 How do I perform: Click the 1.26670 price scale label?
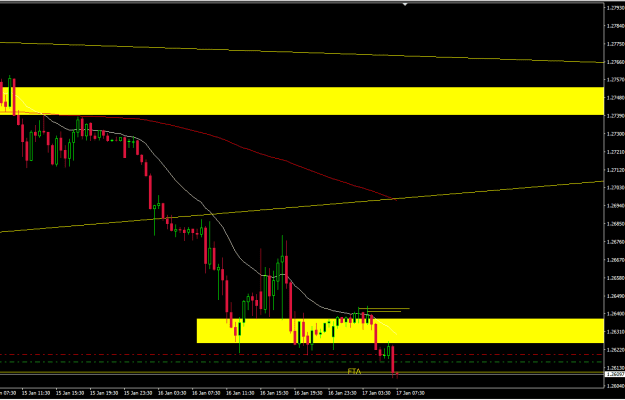pyautogui.click(x=615, y=260)
